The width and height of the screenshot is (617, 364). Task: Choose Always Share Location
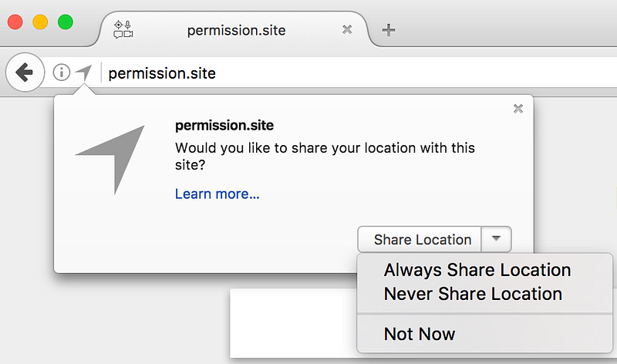[477, 270]
